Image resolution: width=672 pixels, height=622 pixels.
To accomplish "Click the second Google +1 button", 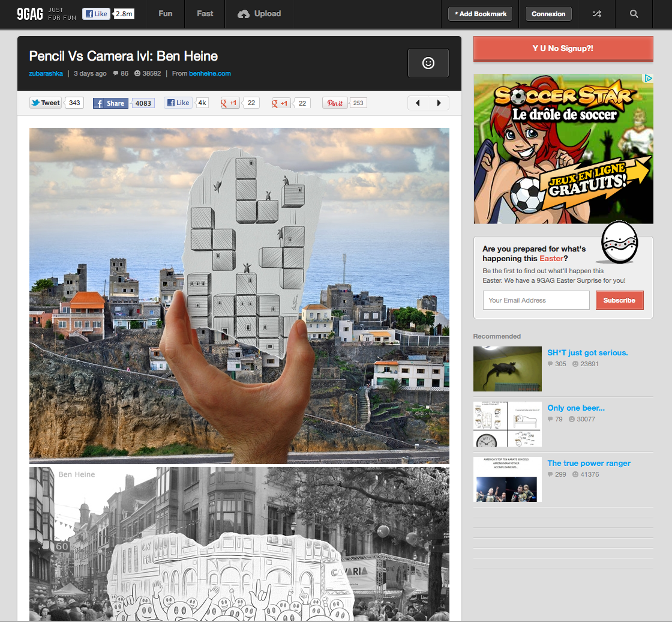I will coord(281,103).
